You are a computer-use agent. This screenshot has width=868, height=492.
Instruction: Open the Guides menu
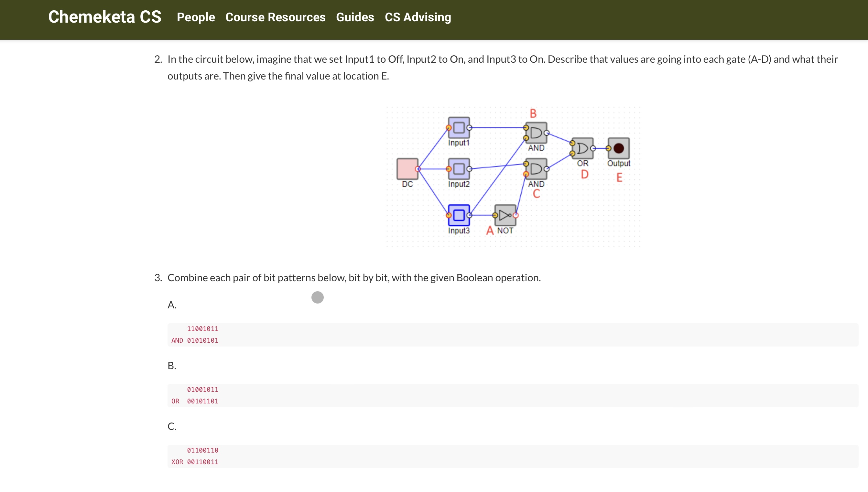click(x=355, y=17)
